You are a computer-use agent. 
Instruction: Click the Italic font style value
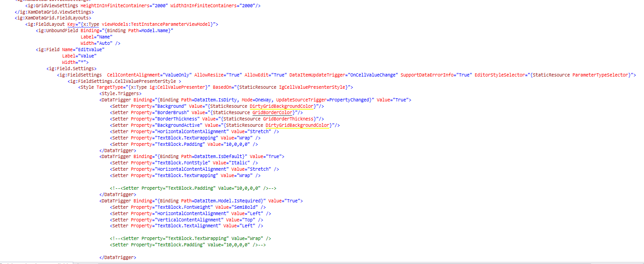(238, 163)
